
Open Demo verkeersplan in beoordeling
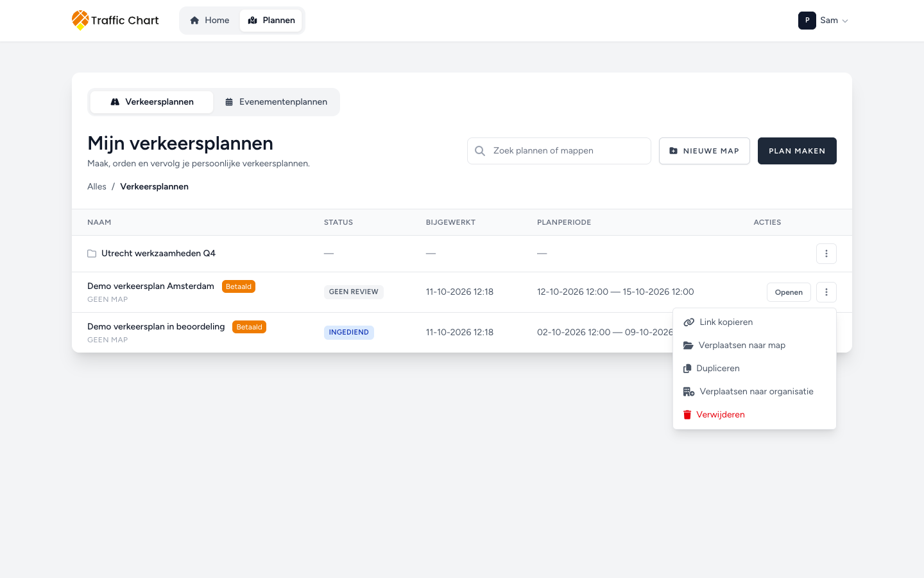(x=156, y=327)
